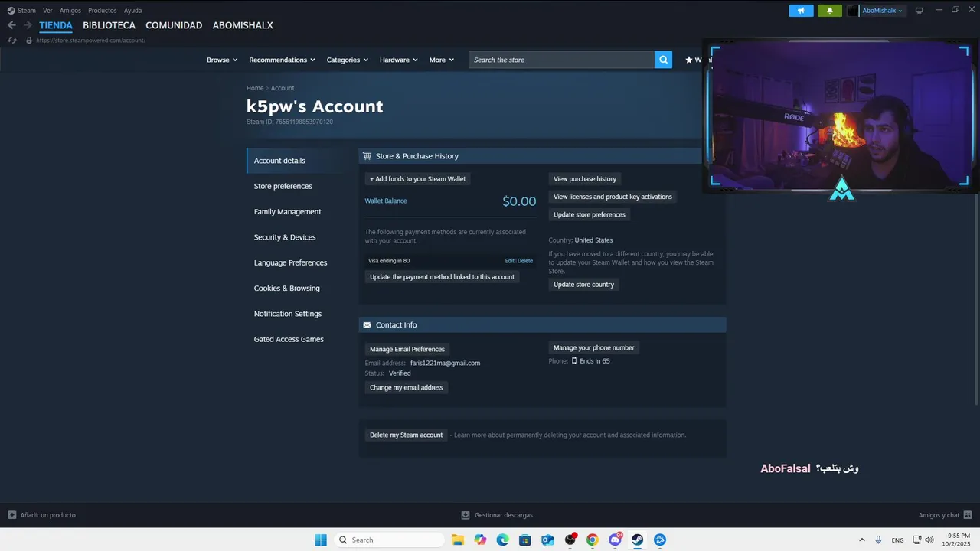Click the padlock icon beside the URL
Viewport: 980px width, 551px height.
29,40
